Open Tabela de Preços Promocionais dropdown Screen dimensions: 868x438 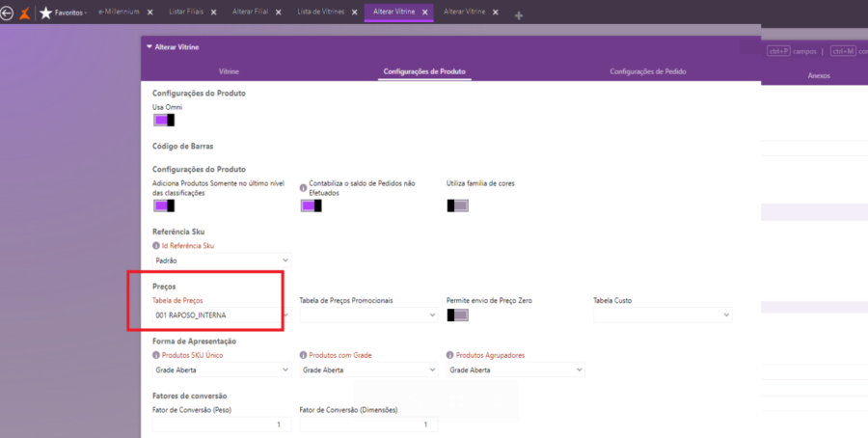[x=368, y=315]
